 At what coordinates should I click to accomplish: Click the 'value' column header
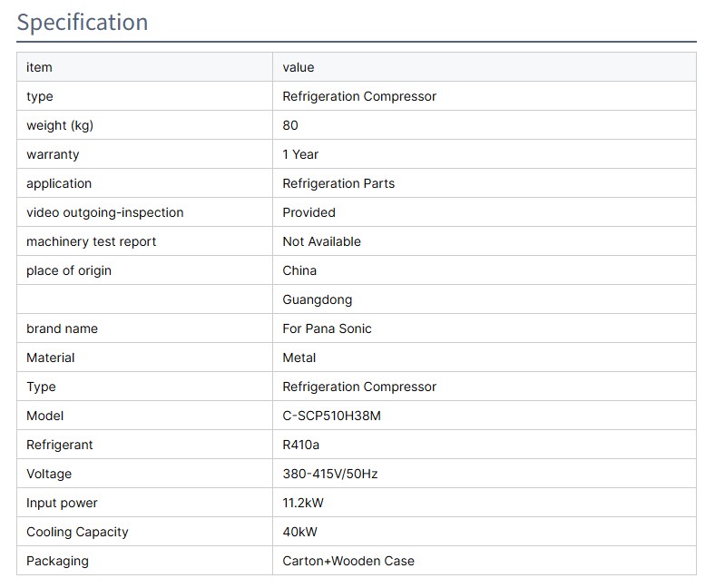pos(298,67)
